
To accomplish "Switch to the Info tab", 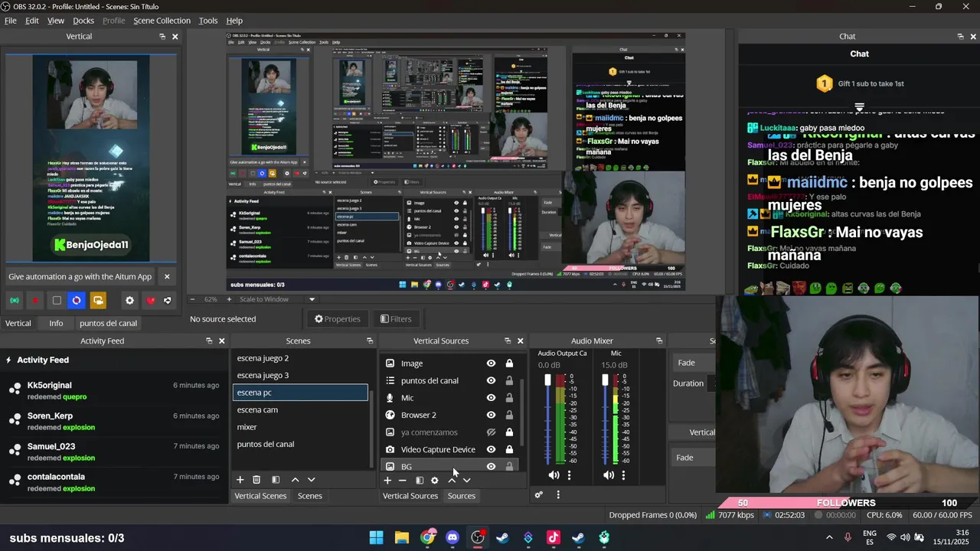I will pos(57,323).
